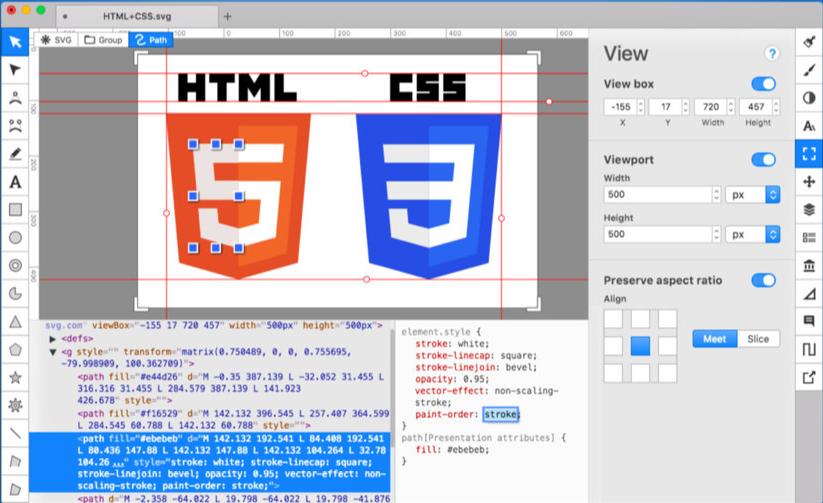Open the Export panel icon

click(x=808, y=377)
